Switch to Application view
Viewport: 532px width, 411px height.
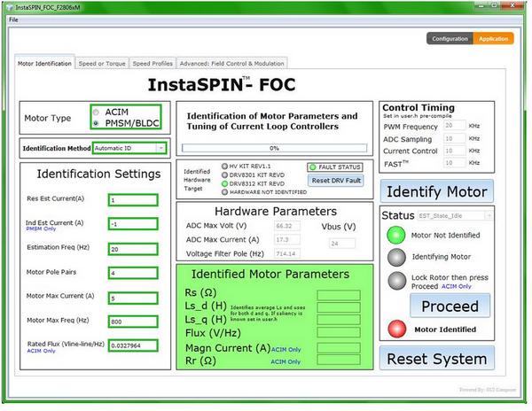click(x=493, y=39)
